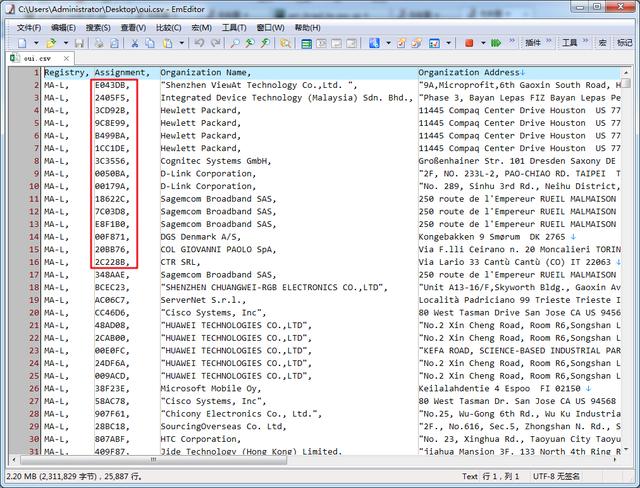Click the vertical scrollbar up arrow
This screenshot has width=640, height=488.
[626, 73]
